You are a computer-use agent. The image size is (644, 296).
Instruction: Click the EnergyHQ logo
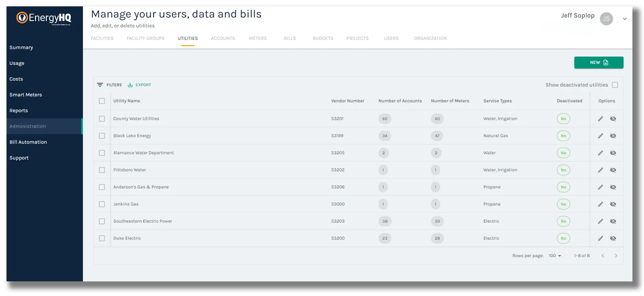44,18
